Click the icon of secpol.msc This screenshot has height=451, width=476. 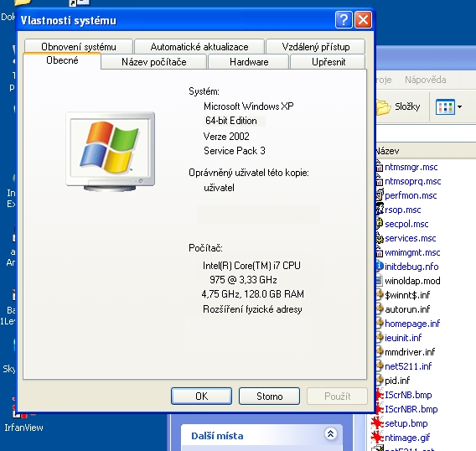tap(380, 224)
